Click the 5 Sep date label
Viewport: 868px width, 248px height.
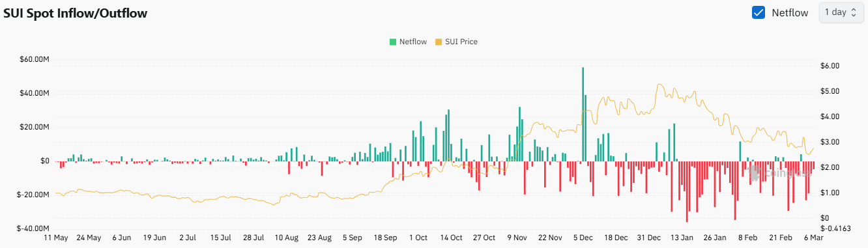pyautogui.click(x=353, y=238)
